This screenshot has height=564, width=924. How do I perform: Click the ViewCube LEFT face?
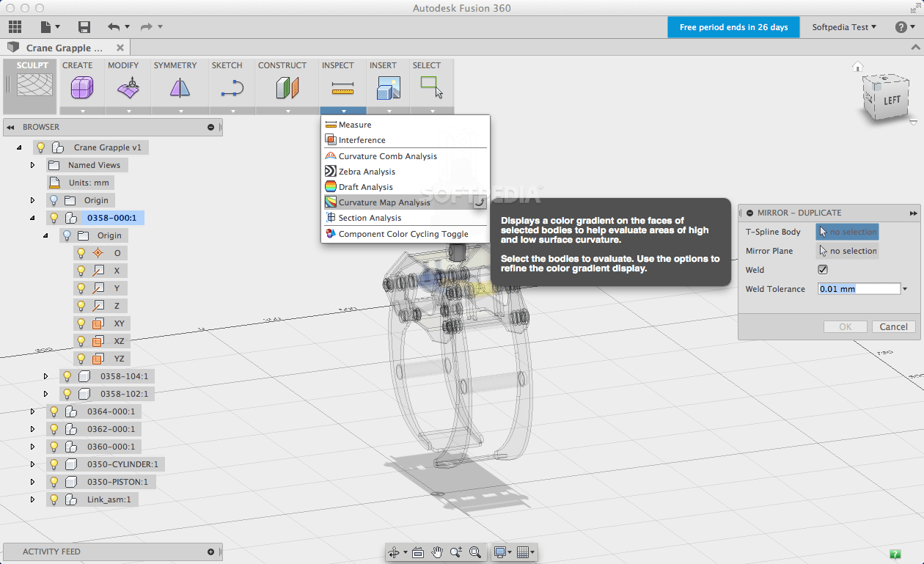pyautogui.click(x=890, y=100)
